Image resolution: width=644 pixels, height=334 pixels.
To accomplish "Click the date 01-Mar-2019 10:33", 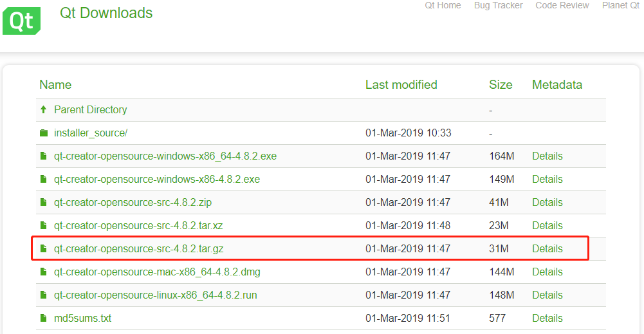I will tap(409, 133).
